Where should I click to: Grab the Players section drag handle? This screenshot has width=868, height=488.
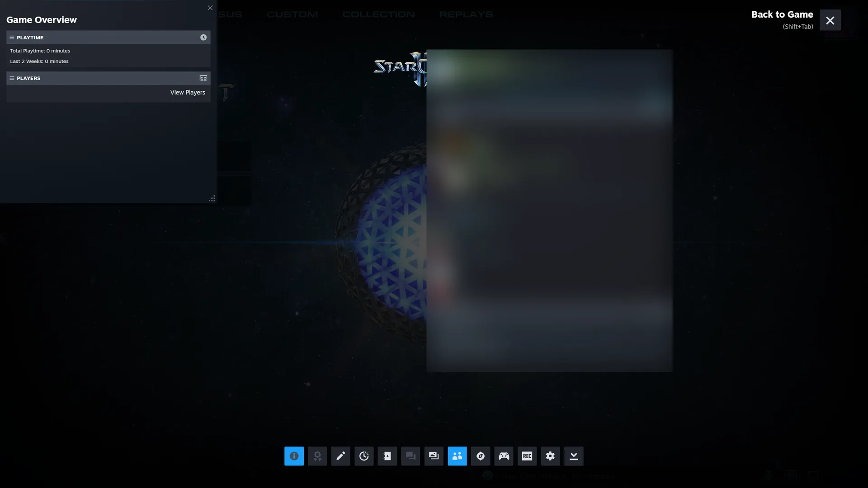click(12, 78)
